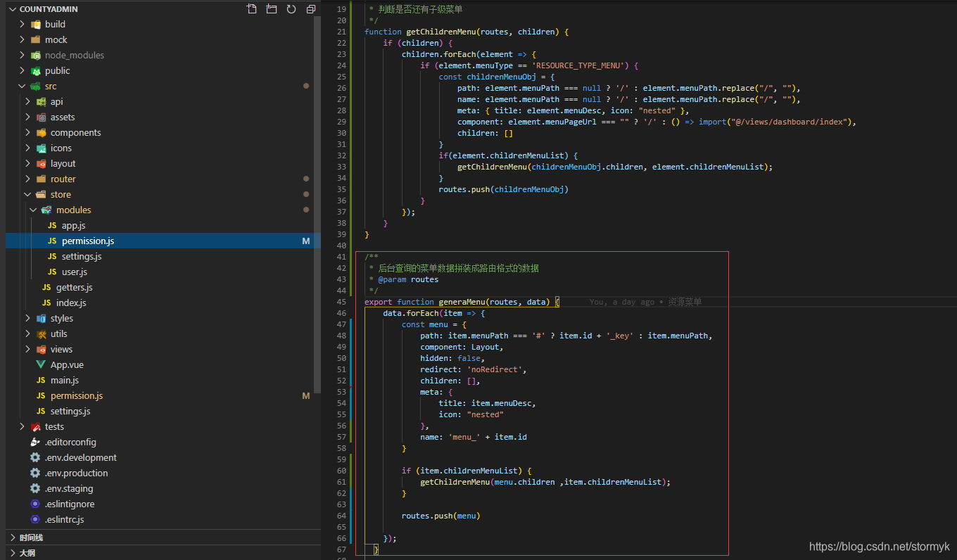
Task: Expand the tests folder chevron
Action: 23,426
